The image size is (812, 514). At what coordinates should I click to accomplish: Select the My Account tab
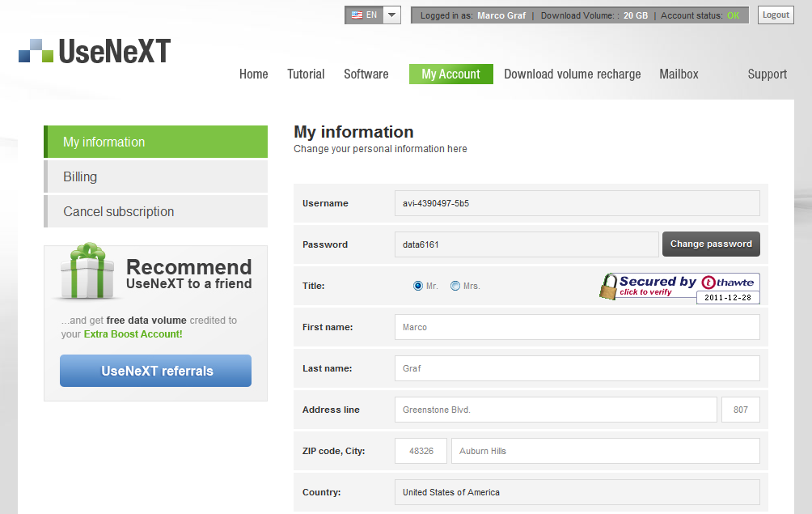[451, 74]
